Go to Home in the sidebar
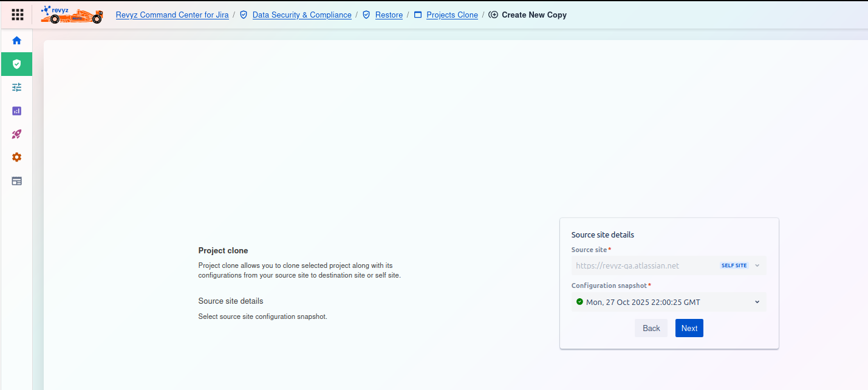 pos(17,41)
